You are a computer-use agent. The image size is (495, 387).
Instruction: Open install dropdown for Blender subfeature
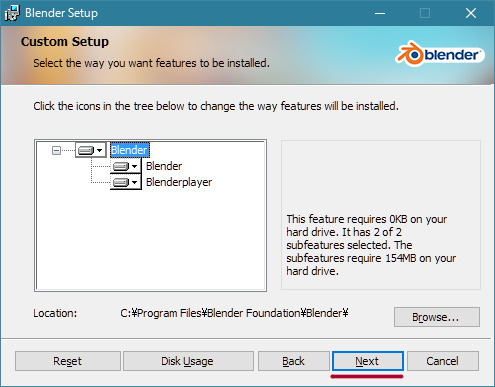[x=126, y=166]
